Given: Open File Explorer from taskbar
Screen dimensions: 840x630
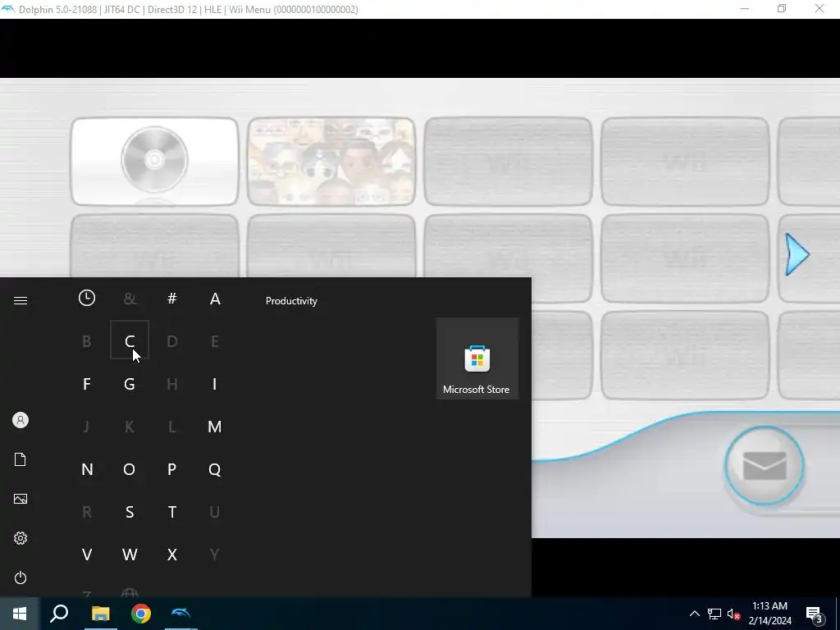Looking at the screenshot, I should (100, 614).
